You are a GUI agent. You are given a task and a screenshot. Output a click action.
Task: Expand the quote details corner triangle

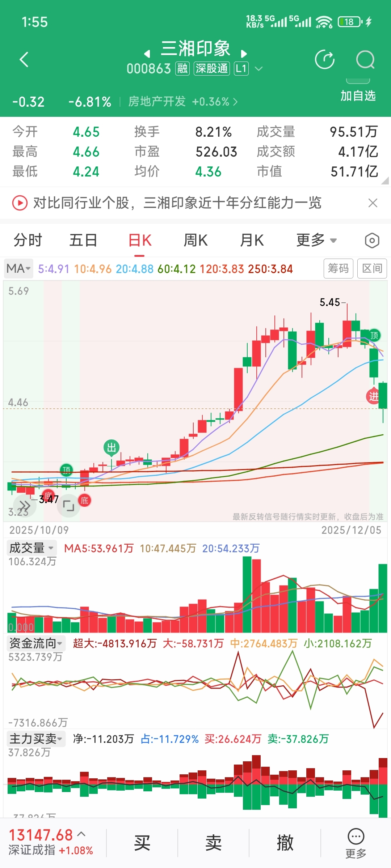tap(385, 180)
